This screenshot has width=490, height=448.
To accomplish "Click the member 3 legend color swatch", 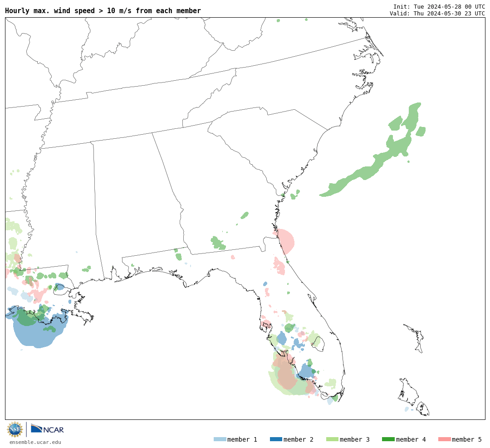I will pos(332,439).
